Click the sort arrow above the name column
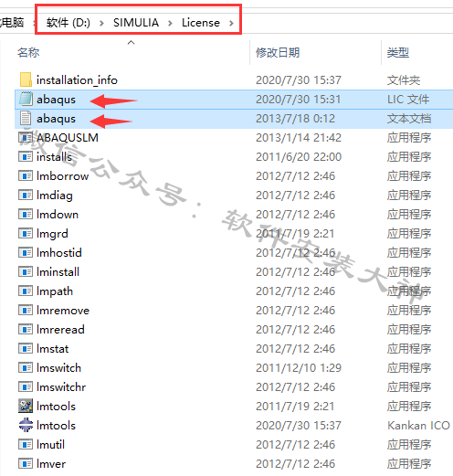 (132, 42)
